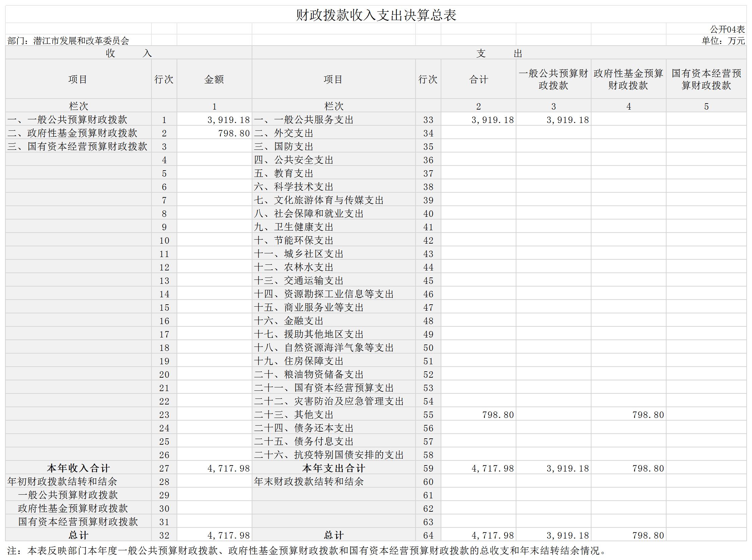752x560 pixels.
Task: Select row number 64 cell
Action: tap(428, 535)
